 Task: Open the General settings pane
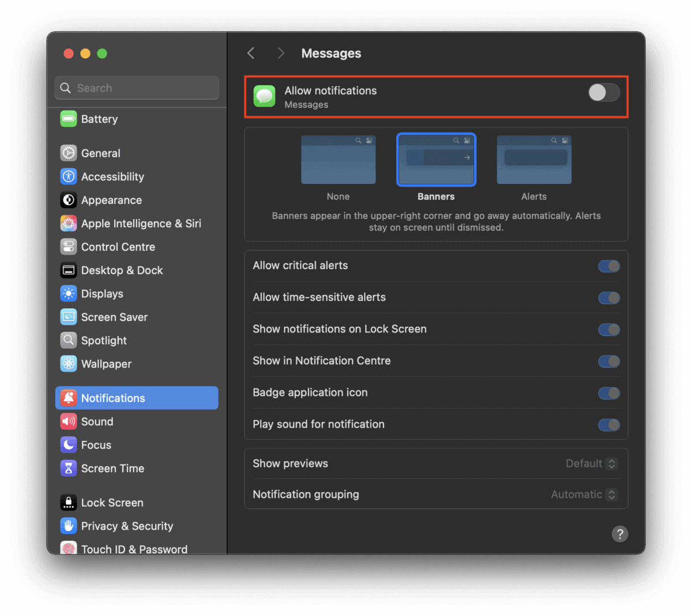pos(137,153)
